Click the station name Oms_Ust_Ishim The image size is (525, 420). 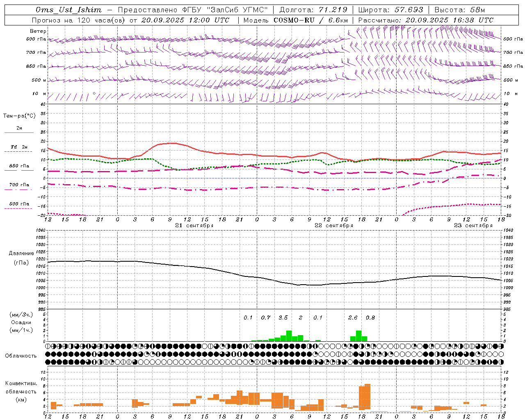point(68,10)
